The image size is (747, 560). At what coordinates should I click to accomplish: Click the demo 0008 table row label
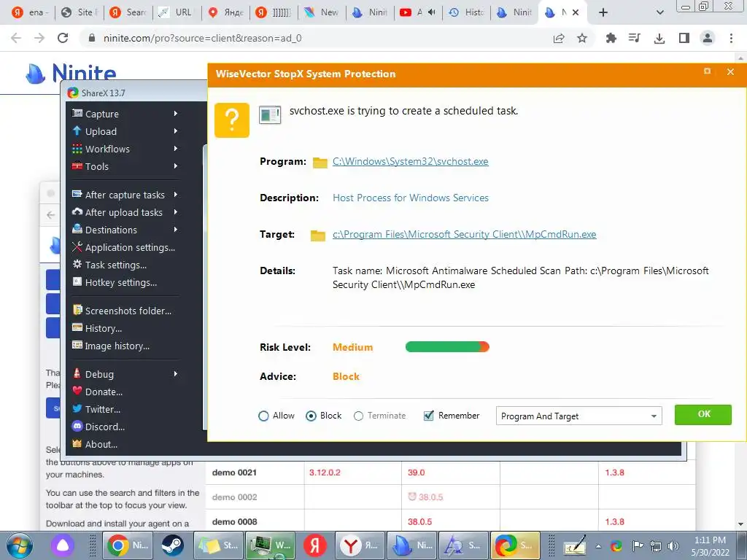(x=234, y=521)
